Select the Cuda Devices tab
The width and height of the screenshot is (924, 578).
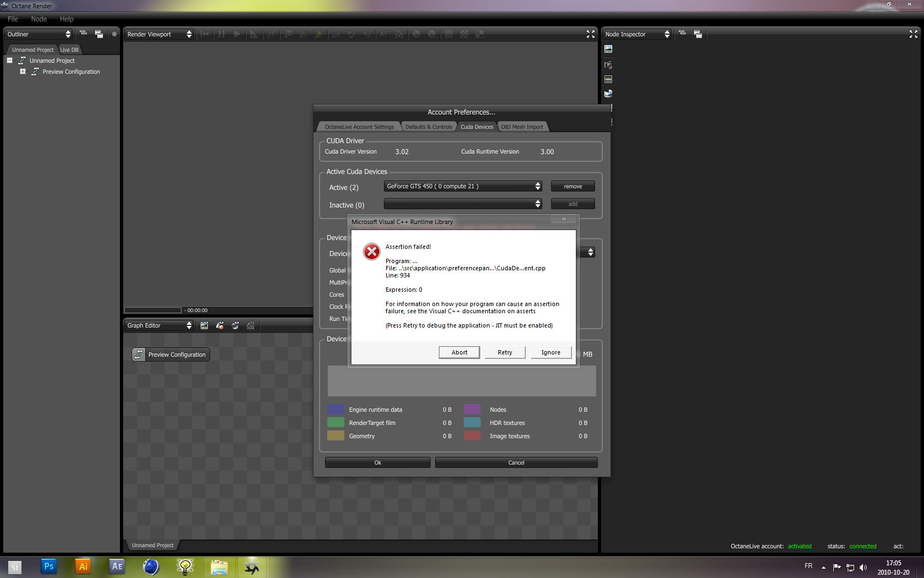coord(477,127)
